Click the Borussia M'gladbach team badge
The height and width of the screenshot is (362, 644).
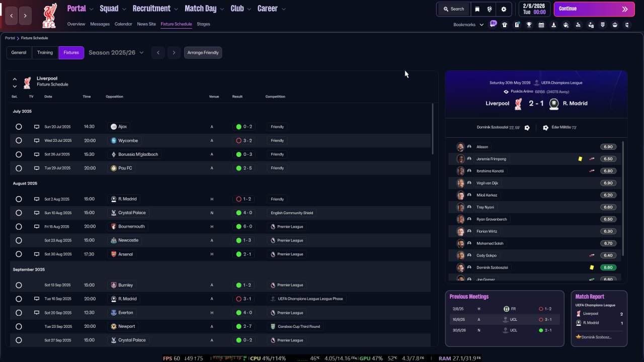click(x=114, y=154)
